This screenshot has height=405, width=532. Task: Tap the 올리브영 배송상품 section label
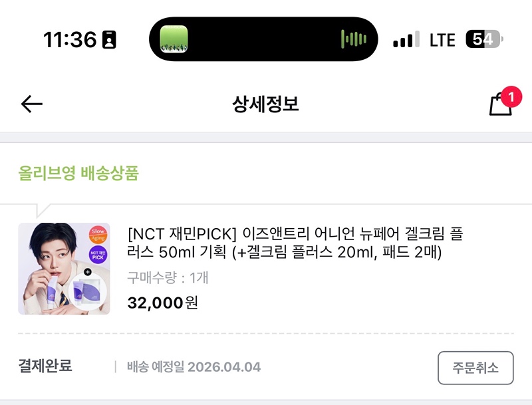point(78,174)
